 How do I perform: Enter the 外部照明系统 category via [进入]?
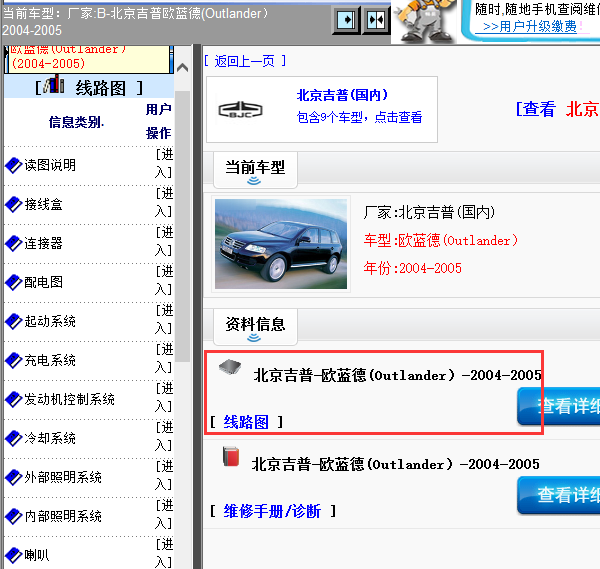click(164, 476)
